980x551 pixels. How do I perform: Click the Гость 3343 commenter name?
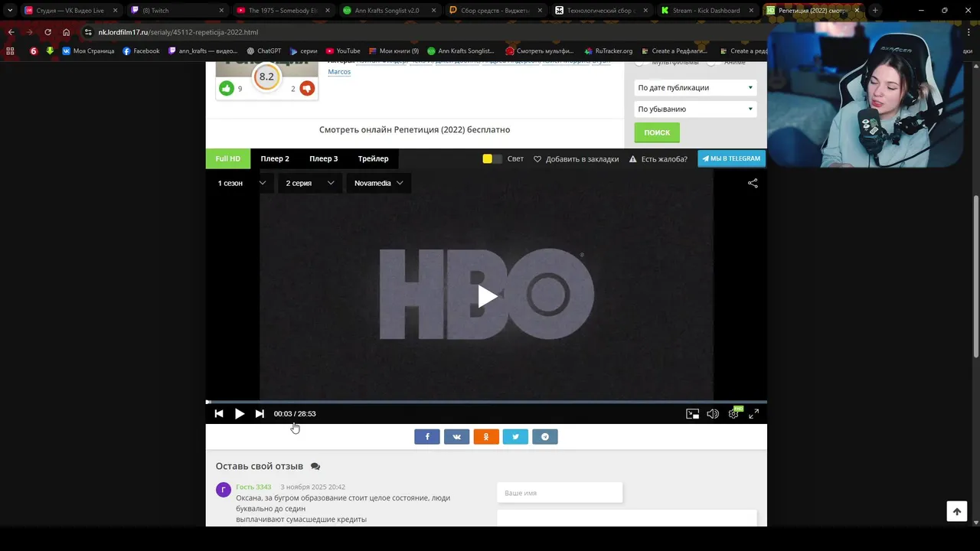click(x=253, y=487)
